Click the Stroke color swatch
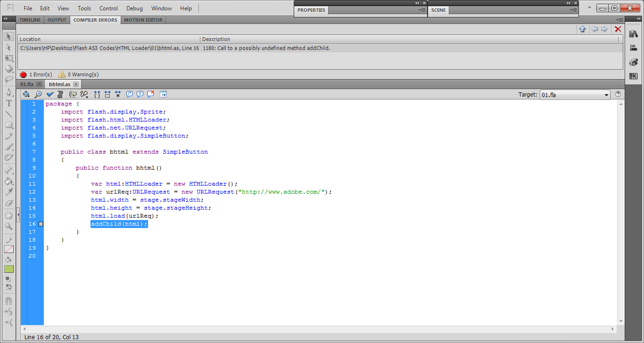Viewport: 644px width, 343px height. click(9, 249)
